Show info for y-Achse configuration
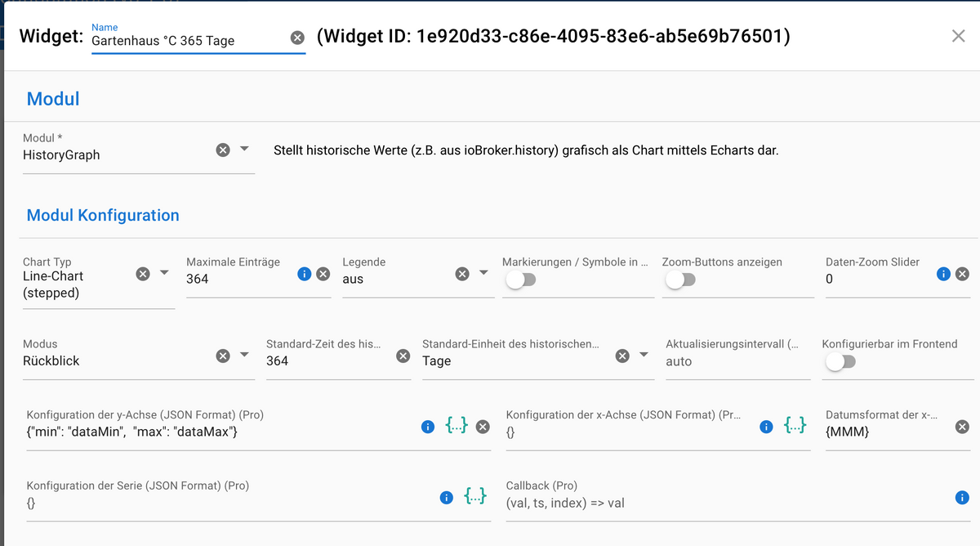 point(427,427)
